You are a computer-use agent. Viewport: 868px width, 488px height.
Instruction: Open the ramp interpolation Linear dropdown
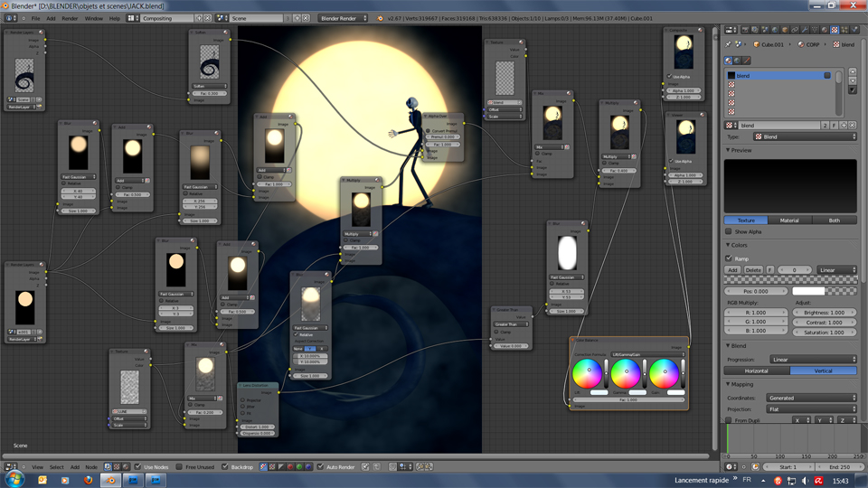(x=836, y=270)
